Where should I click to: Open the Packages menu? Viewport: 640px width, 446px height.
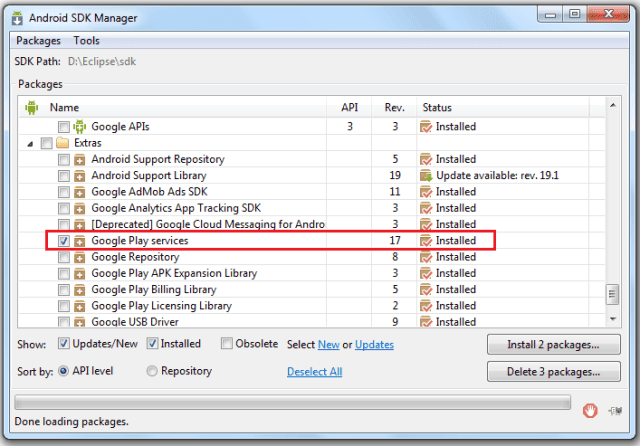click(x=38, y=41)
